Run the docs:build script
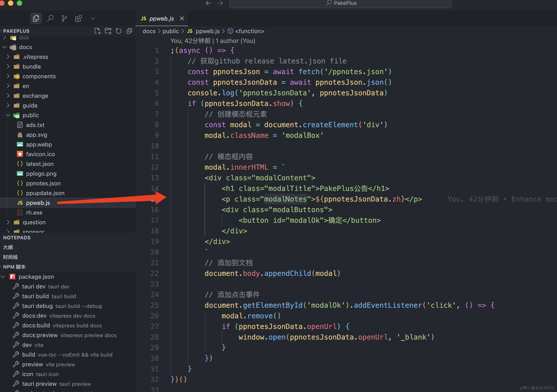This screenshot has width=557, height=392. pos(36,325)
